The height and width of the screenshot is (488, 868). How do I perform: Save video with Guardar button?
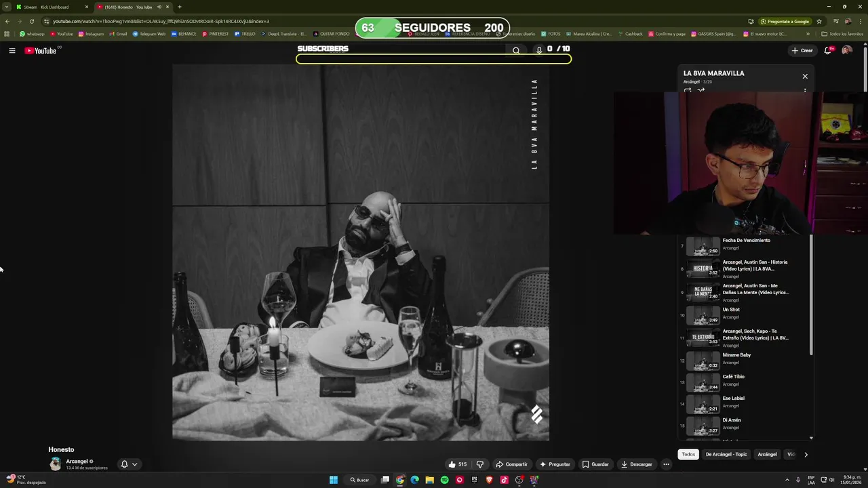tap(595, 464)
